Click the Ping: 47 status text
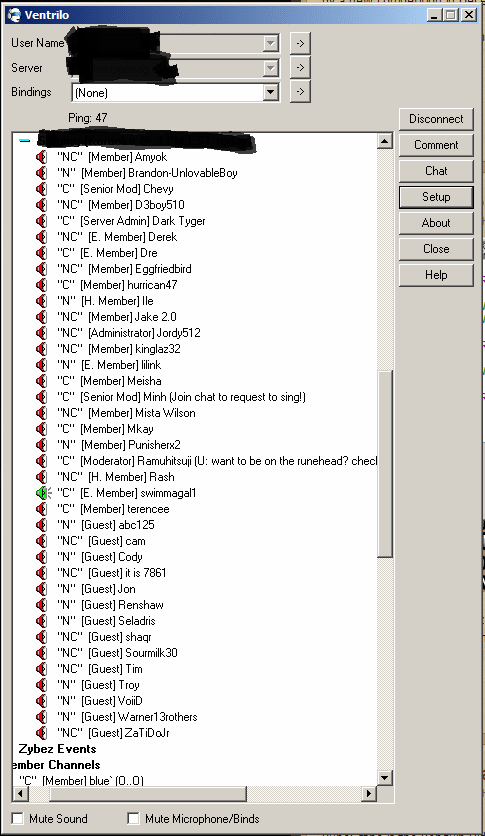Viewport: 485px width, 836px height. coord(88,118)
